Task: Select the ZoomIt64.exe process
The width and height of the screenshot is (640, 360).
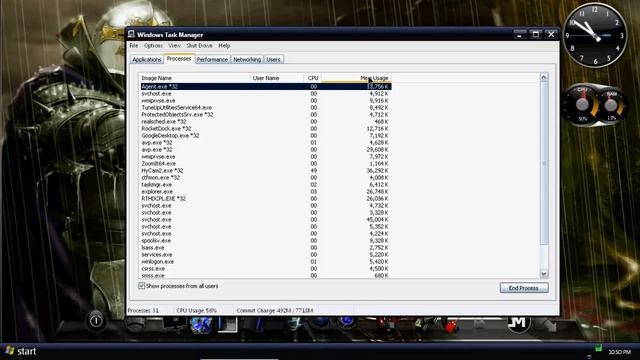Action: point(266,164)
